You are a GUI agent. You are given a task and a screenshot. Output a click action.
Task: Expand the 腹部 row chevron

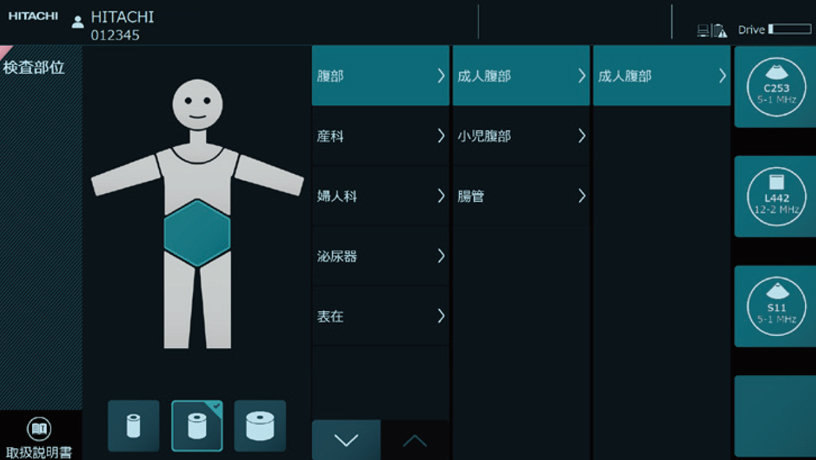[441, 76]
